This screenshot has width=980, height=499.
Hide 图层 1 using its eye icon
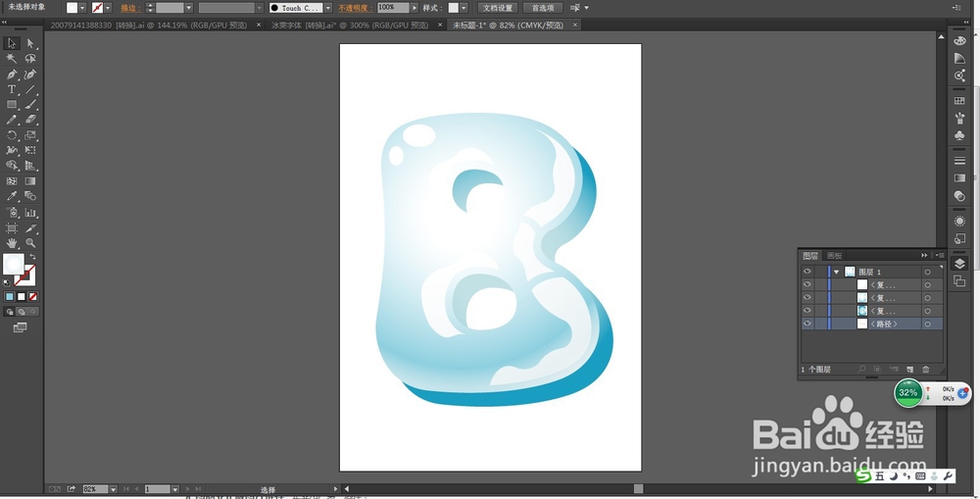(x=807, y=272)
